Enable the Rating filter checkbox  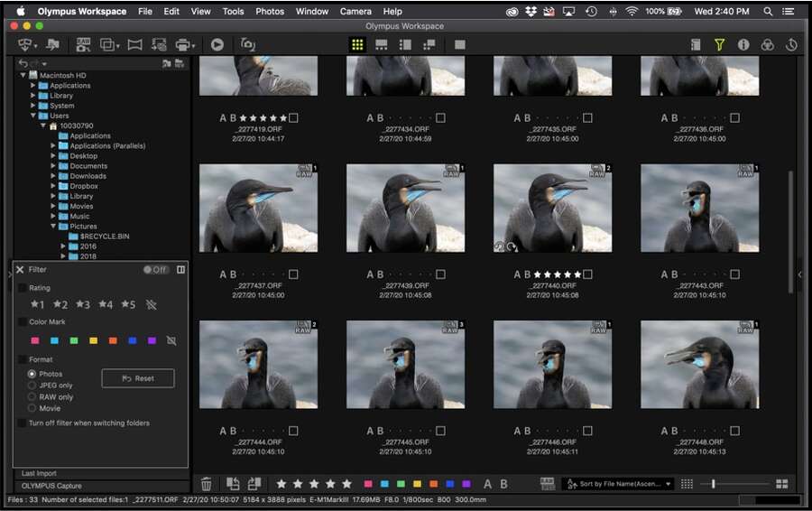click(23, 288)
